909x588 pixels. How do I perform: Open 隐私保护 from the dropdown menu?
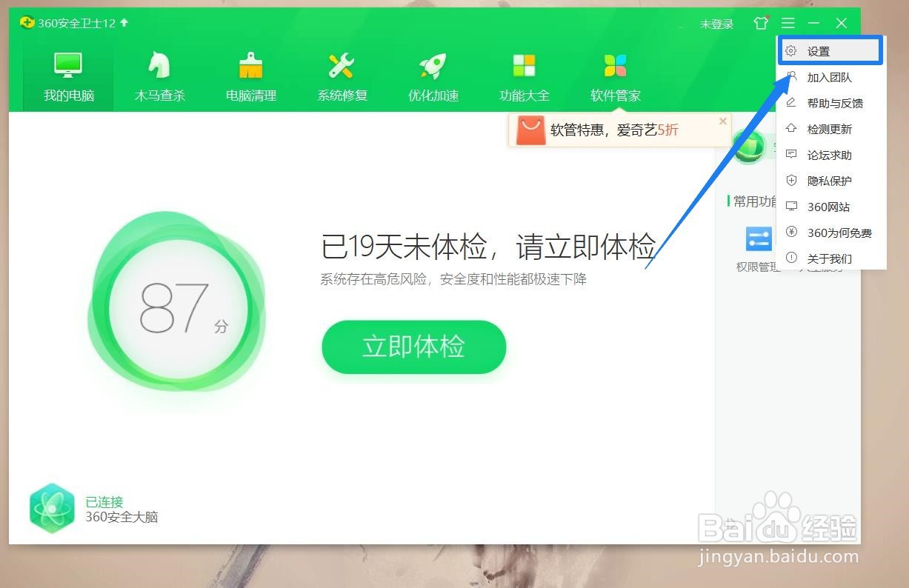pos(830,181)
